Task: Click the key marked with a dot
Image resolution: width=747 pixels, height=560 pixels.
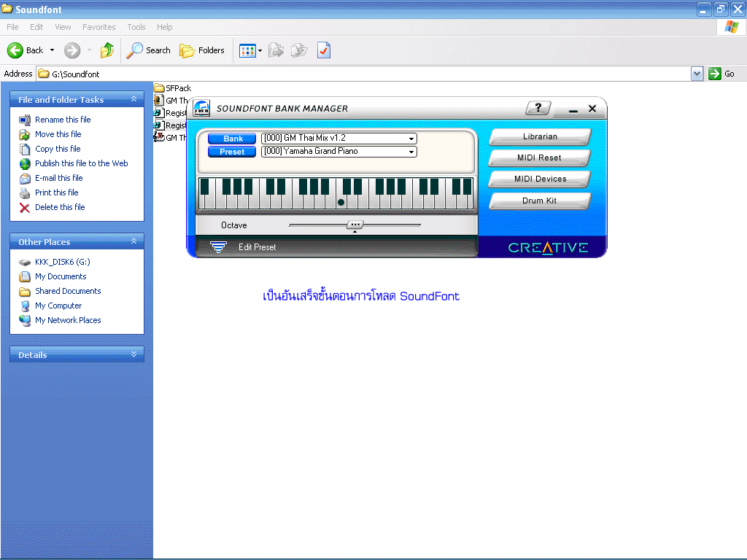Action: click(341, 193)
